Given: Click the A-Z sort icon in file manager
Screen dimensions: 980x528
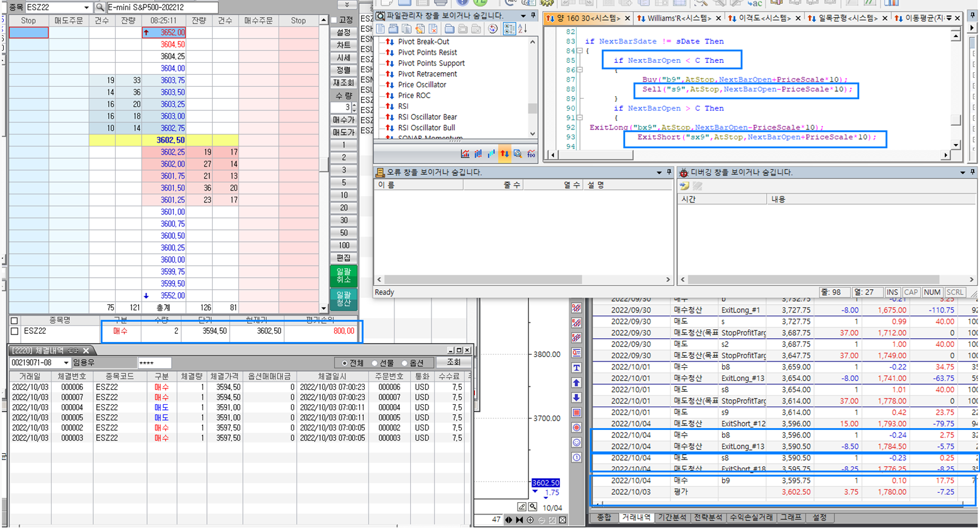Looking at the screenshot, I should click(522, 29).
